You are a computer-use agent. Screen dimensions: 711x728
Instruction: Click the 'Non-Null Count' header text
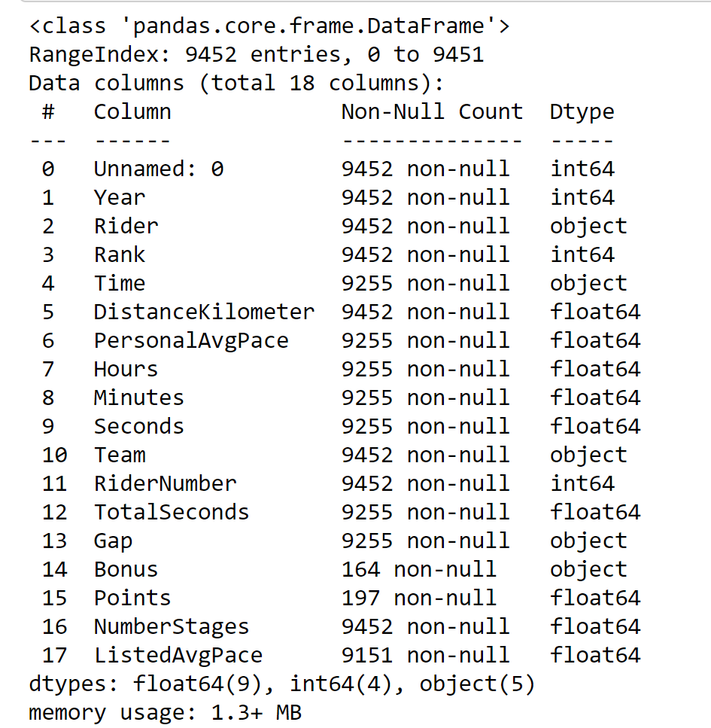click(432, 111)
